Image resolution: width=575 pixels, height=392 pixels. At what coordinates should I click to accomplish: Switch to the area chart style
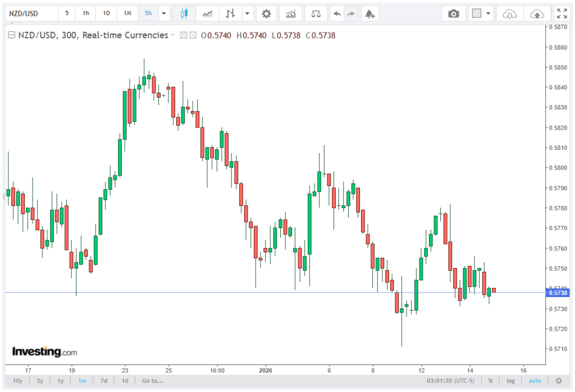point(208,13)
